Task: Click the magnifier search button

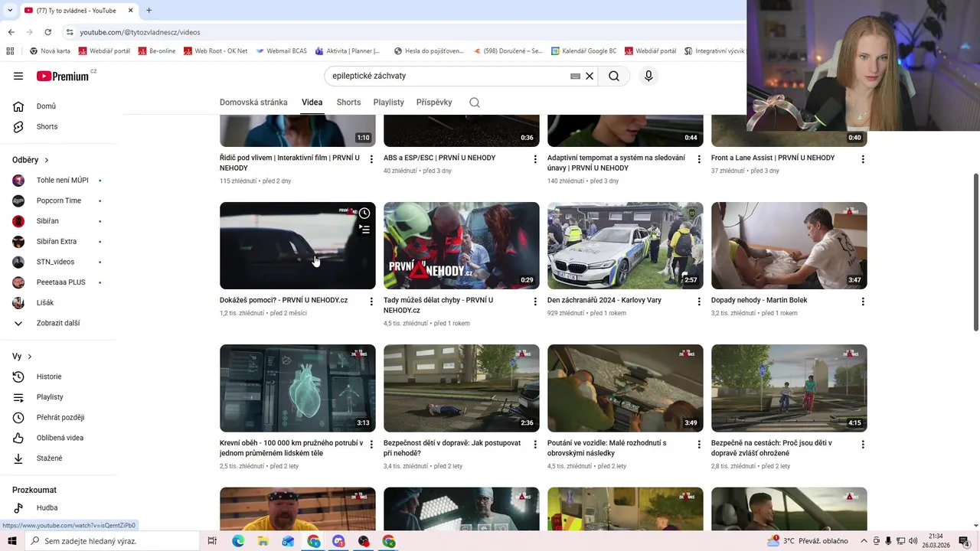Action: (614, 76)
